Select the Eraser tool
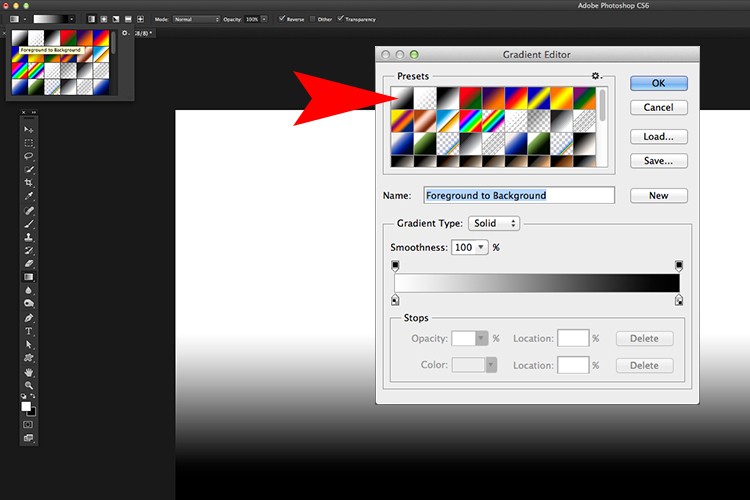Image resolution: width=750 pixels, height=500 pixels. coord(29,264)
